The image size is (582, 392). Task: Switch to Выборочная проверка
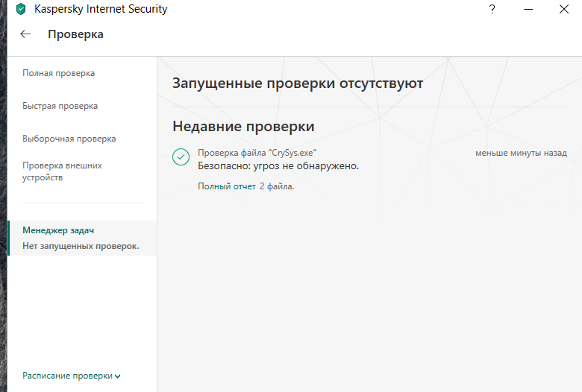tap(69, 139)
